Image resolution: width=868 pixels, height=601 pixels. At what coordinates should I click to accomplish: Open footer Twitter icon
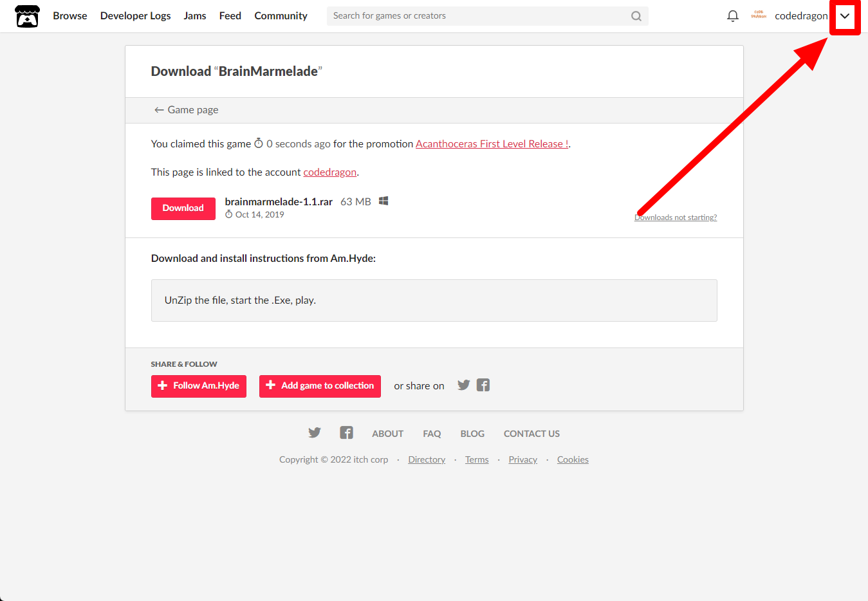(x=315, y=433)
